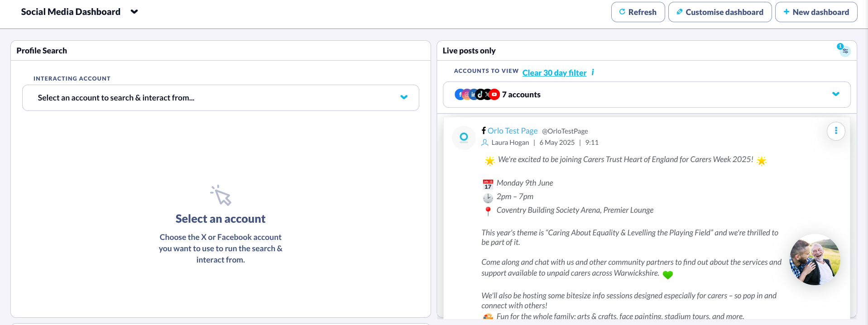
Task: Click the Facebook icon before Orlo Test Page
Action: click(484, 131)
